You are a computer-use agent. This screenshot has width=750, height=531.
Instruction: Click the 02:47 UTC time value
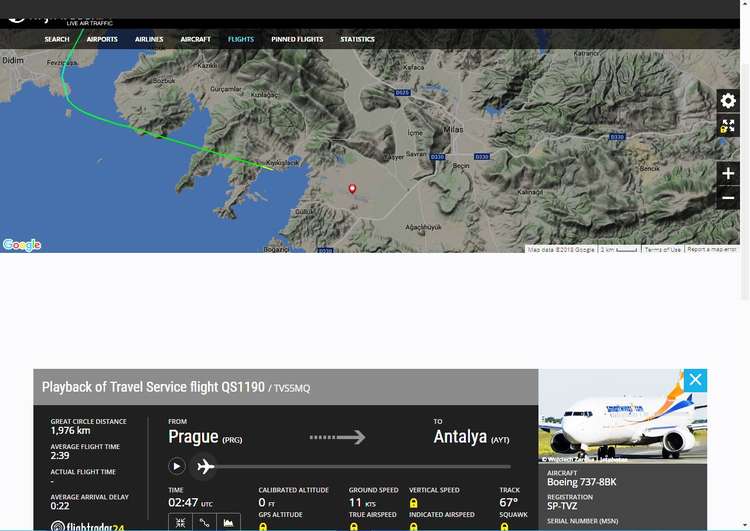click(190, 502)
